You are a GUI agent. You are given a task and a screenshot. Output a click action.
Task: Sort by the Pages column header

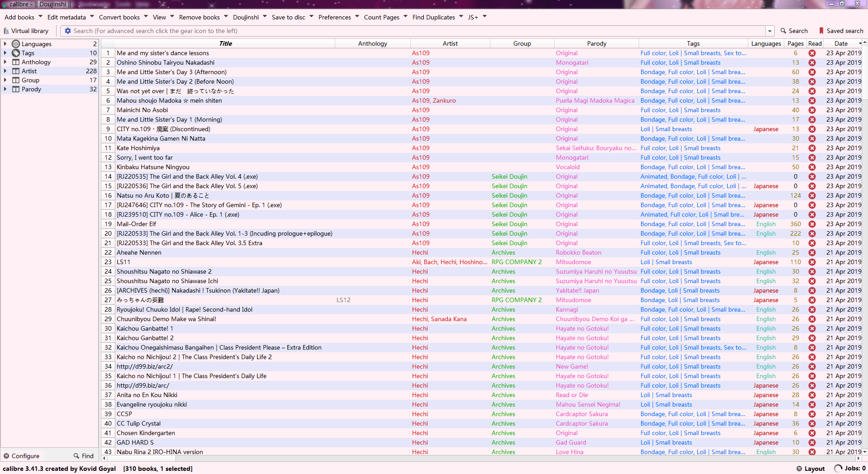tap(795, 43)
